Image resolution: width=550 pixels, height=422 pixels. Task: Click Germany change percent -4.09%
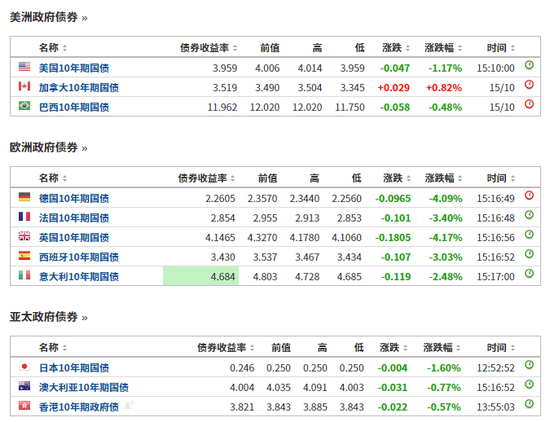tap(445, 199)
